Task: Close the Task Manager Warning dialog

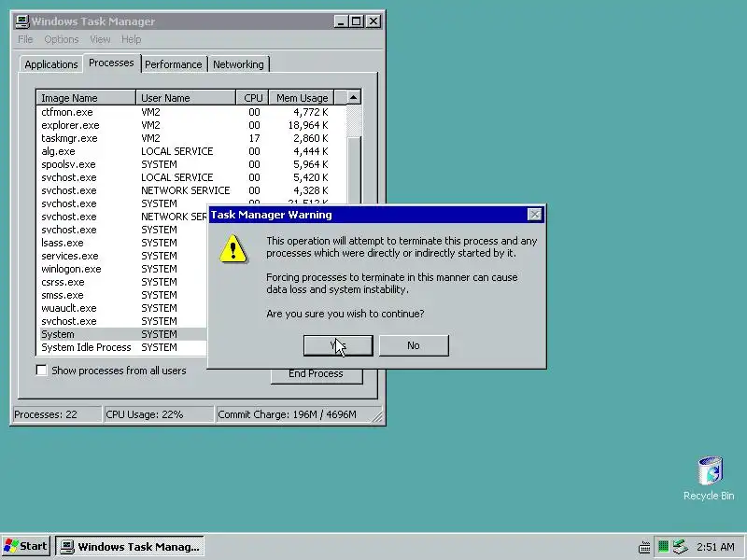Action: click(534, 215)
